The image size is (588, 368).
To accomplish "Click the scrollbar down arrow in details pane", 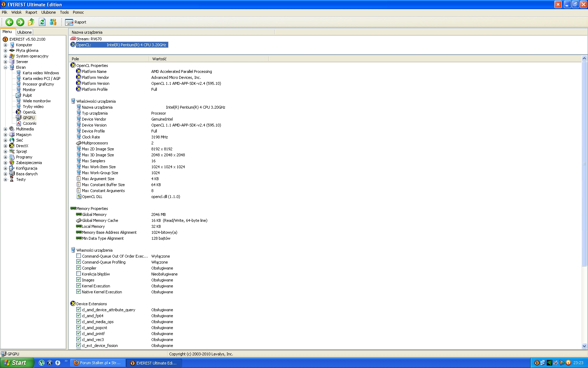I will 584,346.
